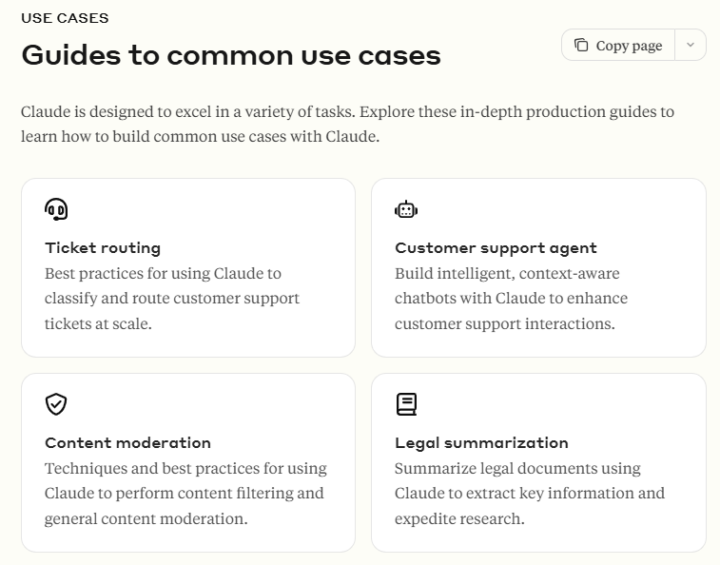This screenshot has width=720, height=565.
Task: Click the Guides to common use cases heading
Action: [231, 55]
